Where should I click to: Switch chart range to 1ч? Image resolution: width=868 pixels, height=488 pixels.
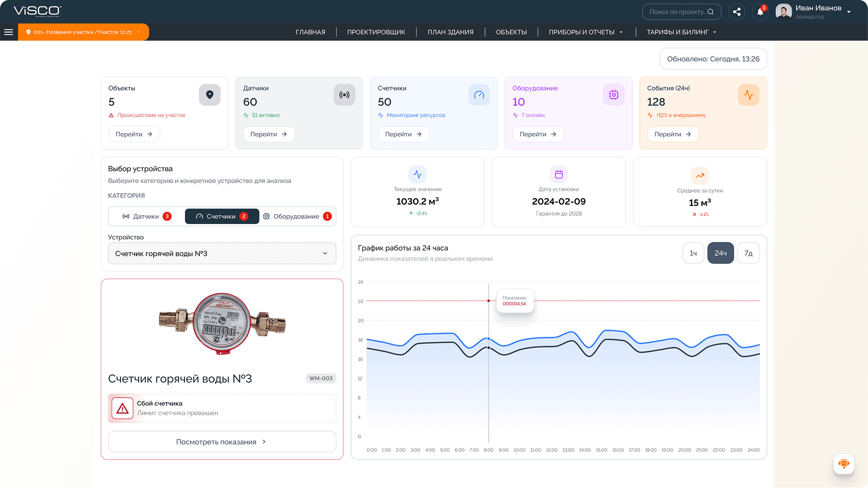pos(693,253)
